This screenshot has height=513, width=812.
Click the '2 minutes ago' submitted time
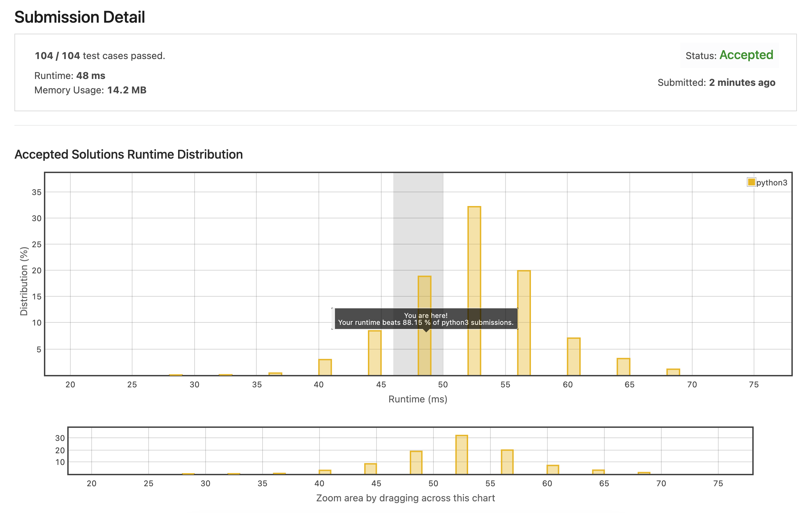click(x=742, y=82)
